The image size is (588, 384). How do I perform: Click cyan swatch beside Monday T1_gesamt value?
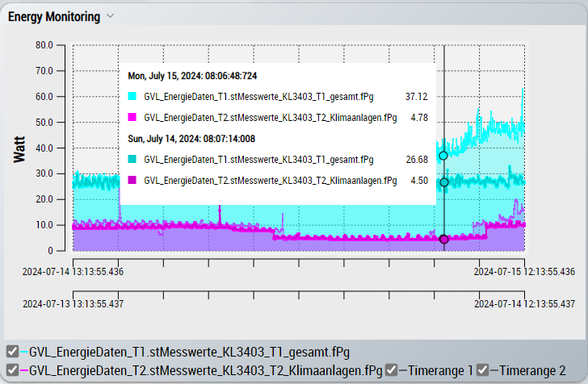point(132,96)
